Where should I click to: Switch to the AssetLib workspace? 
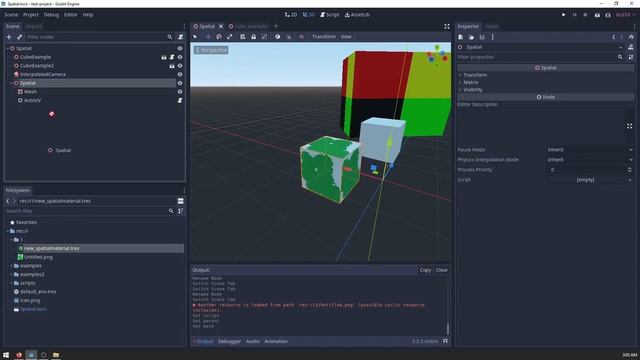(x=357, y=15)
